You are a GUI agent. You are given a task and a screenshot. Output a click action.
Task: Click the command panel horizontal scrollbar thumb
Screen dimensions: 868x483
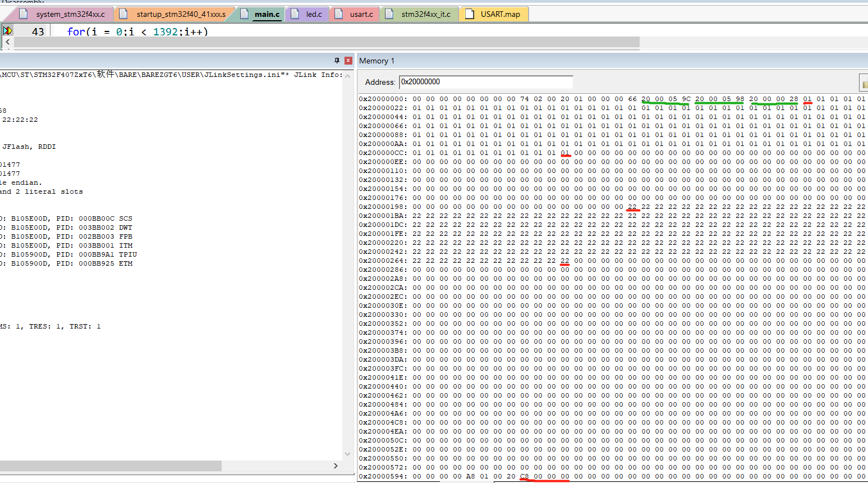pyautogui.click(x=111, y=466)
